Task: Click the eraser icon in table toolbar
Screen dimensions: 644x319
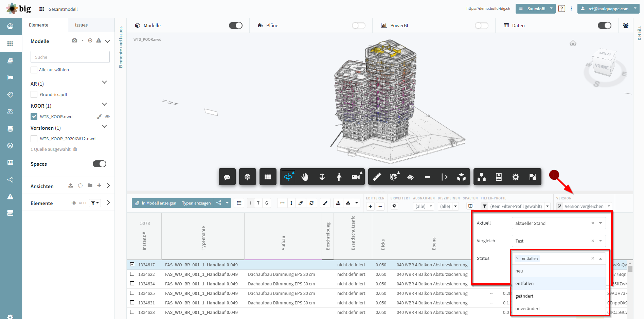Action: tap(301, 203)
